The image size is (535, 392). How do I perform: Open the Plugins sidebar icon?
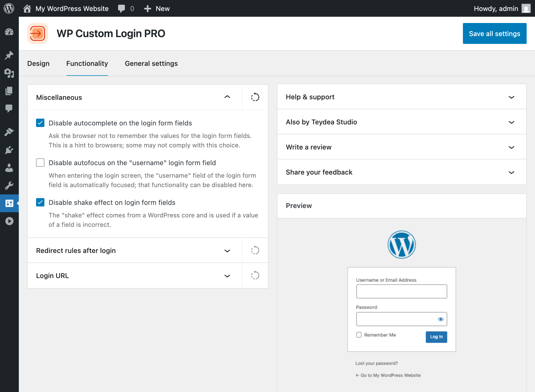pos(9,150)
